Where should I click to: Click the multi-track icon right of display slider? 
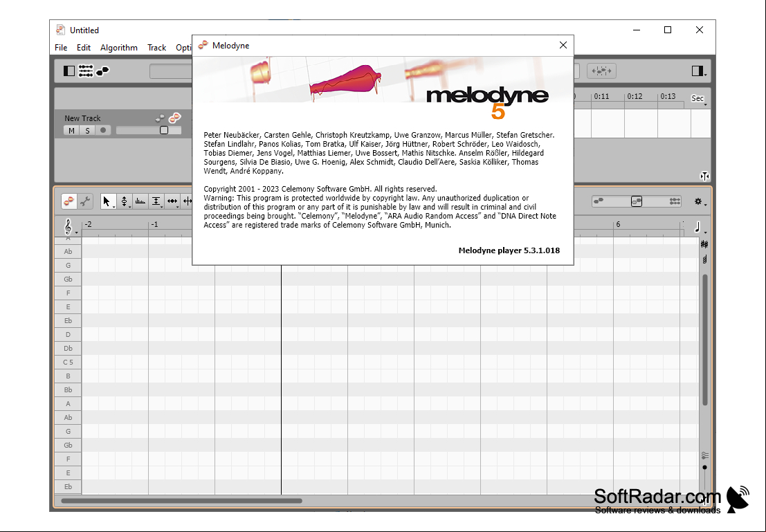point(675,201)
